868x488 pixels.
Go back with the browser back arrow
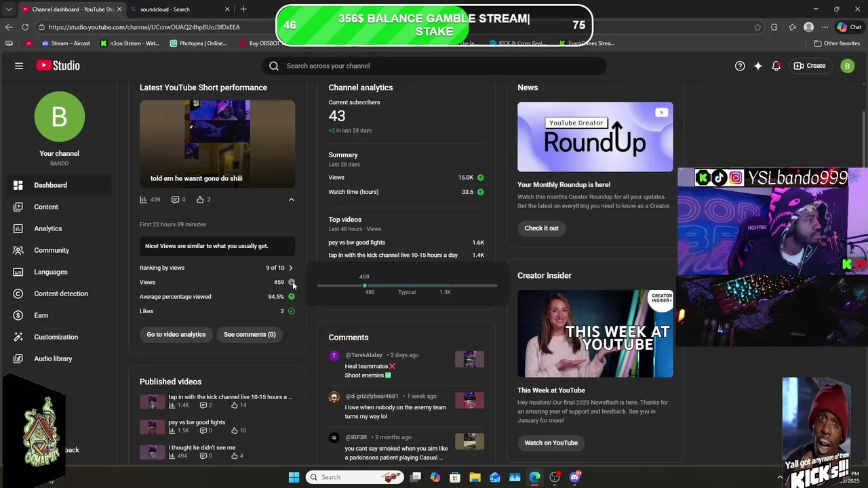tap(9, 27)
